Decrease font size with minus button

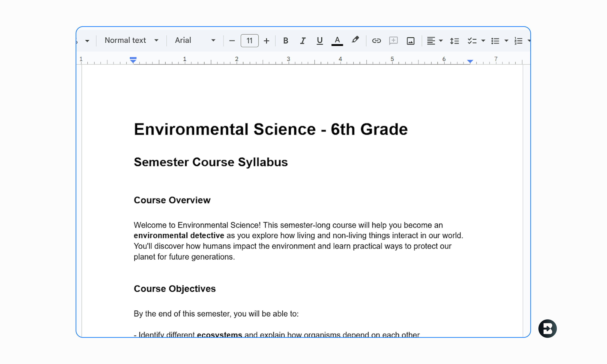point(232,41)
